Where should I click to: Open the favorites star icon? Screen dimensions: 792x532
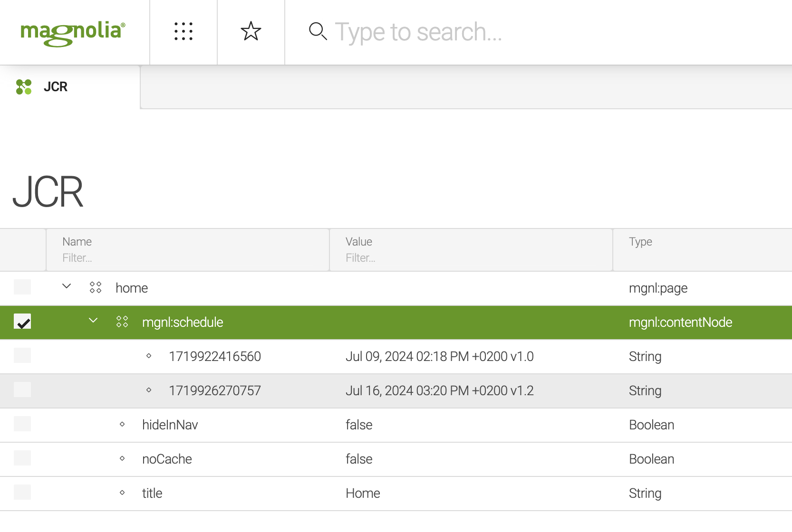(x=251, y=31)
